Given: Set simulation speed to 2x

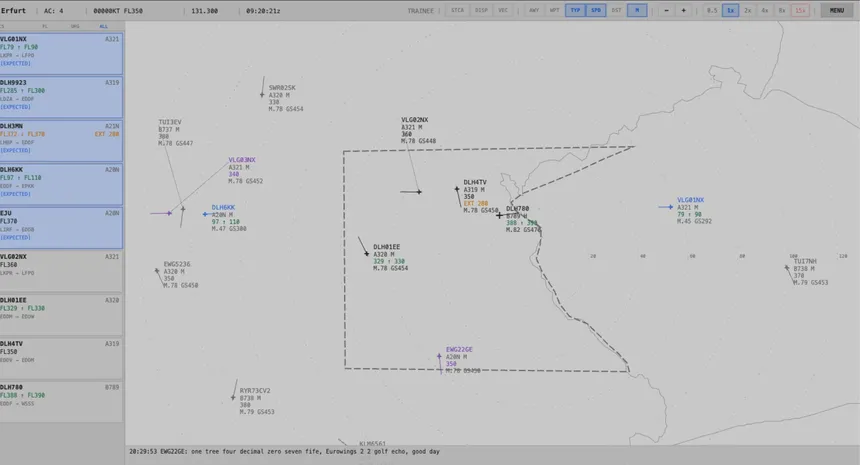Looking at the screenshot, I should [748, 10].
